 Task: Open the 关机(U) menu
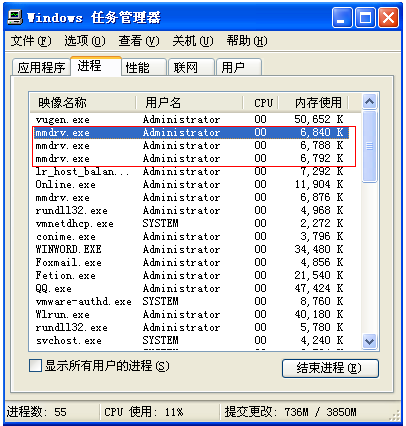click(193, 41)
